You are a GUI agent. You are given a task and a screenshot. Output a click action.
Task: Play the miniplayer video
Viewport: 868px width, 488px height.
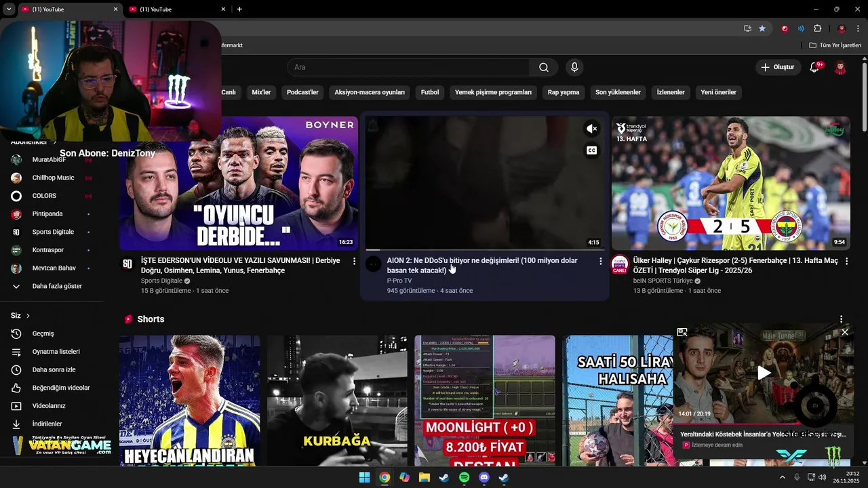(764, 373)
